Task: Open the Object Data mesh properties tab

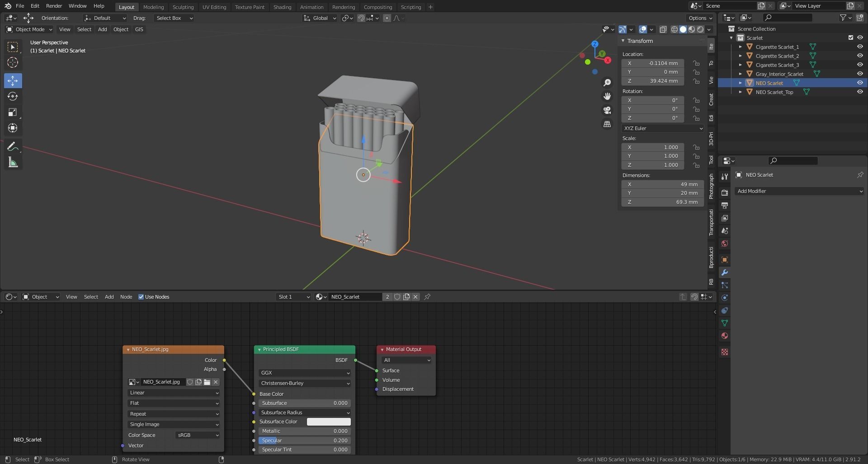Action: point(725,323)
